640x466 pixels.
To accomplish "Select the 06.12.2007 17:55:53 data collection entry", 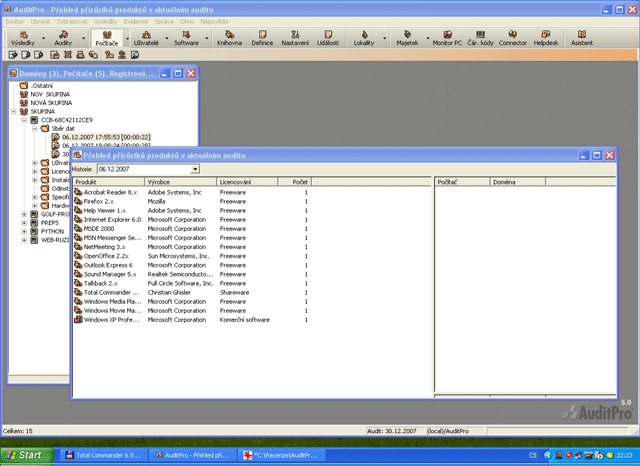I will (x=106, y=137).
